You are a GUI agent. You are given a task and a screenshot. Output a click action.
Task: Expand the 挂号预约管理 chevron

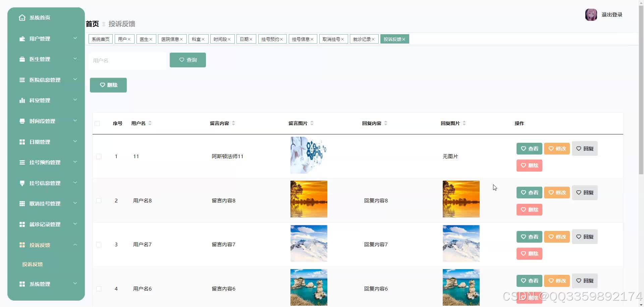click(75, 162)
